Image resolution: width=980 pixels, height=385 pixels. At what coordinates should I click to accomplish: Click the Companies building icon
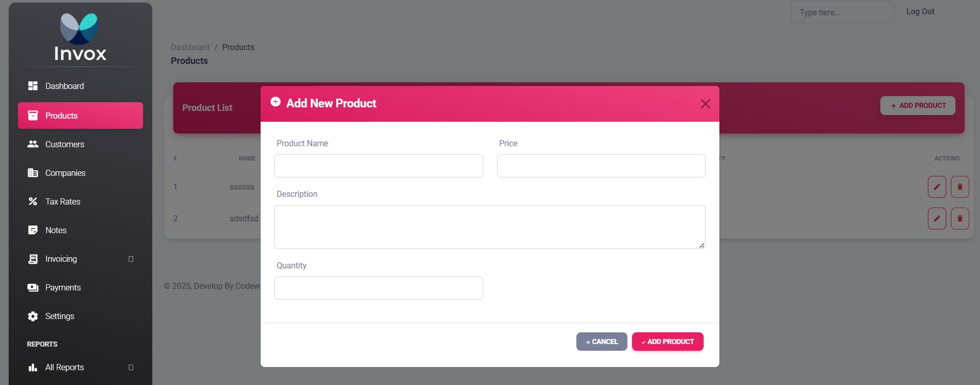[x=33, y=173]
